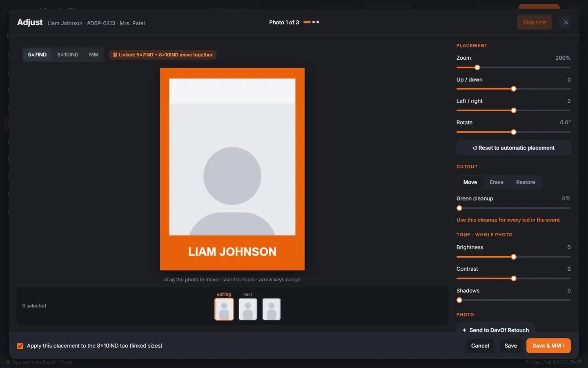Switch to the 8×10IND size tab
Viewport: 588px width, 368px height.
[x=68, y=55]
